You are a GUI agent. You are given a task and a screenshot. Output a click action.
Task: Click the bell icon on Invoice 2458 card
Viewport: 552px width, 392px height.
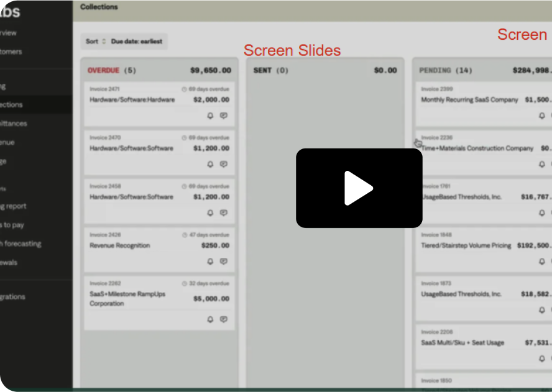click(x=210, y=212)
